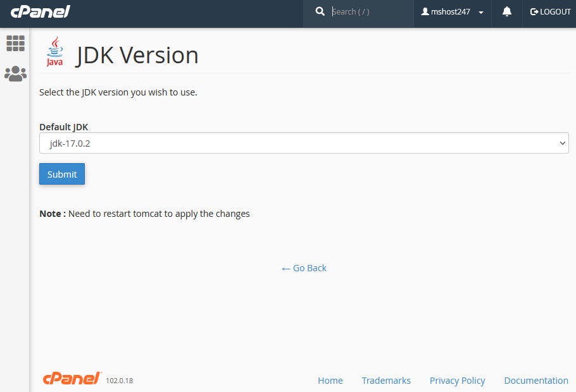Open the notifications bell

tap(507, 12)
